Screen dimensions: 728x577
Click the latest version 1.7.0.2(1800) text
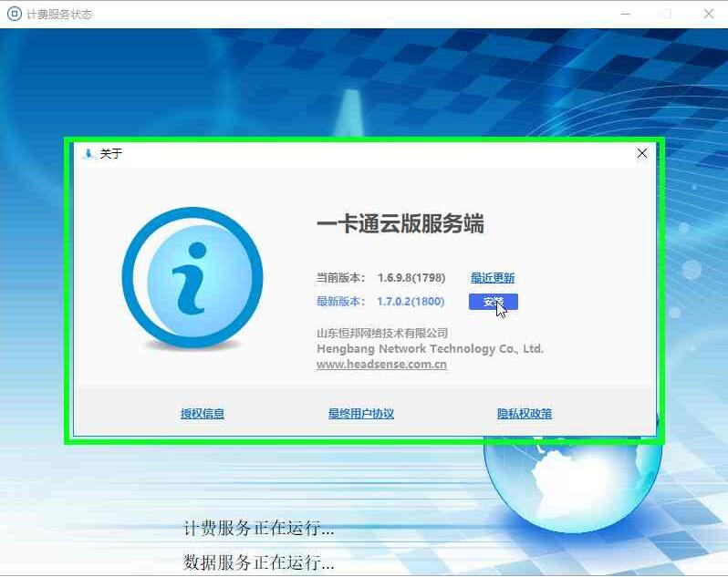coord(411,302)
